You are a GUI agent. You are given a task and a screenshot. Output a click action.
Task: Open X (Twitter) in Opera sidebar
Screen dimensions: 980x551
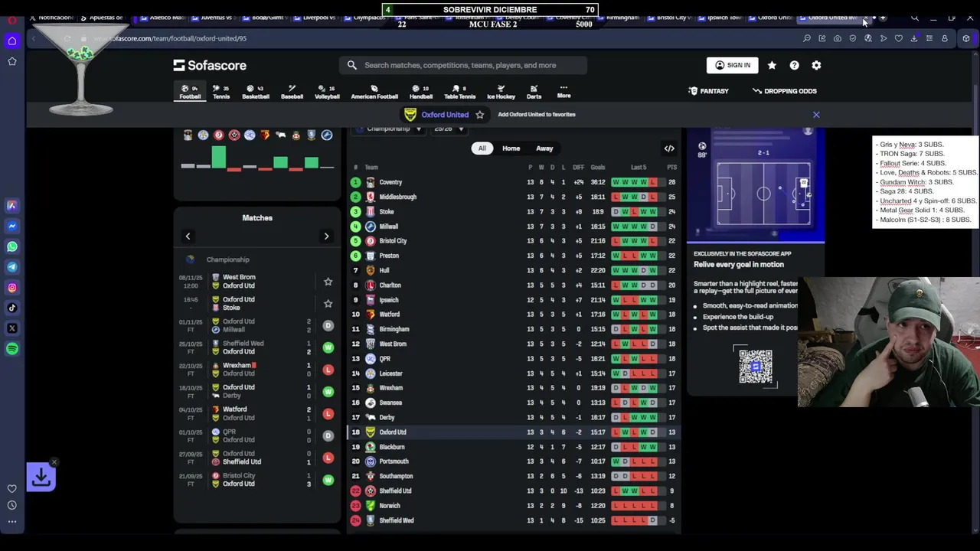pos(12,328)
